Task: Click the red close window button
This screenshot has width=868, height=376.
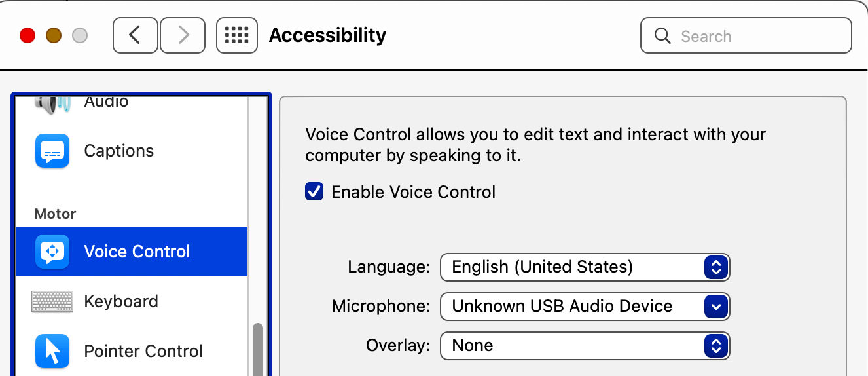Action: click(x=27, y=35)
